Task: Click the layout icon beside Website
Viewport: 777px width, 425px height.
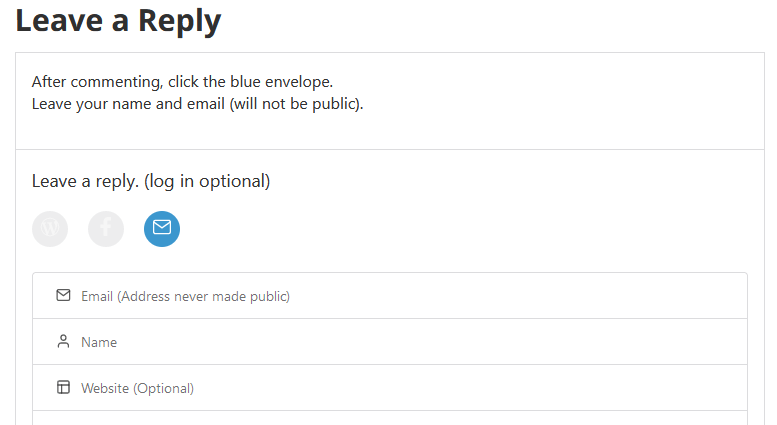Action: [x=64, y=388]
